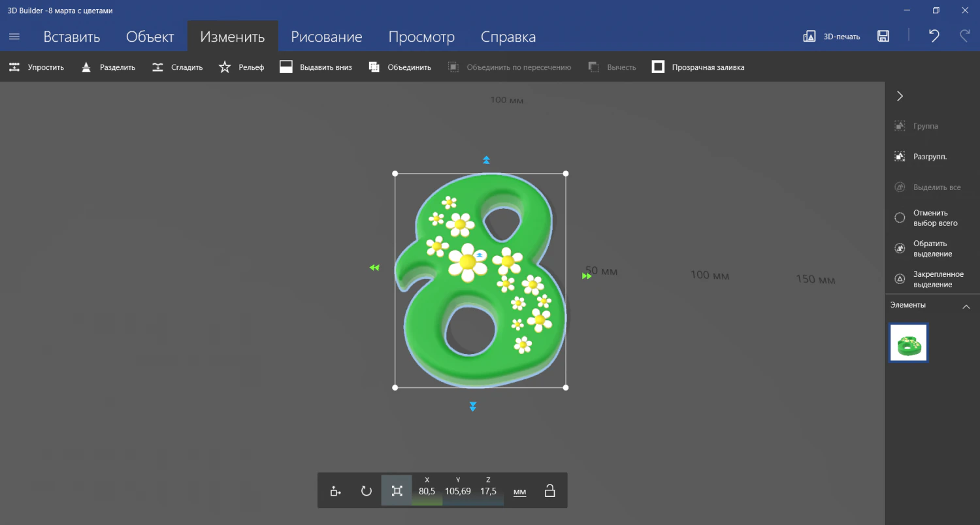The image size is (980, 525).
Task: Click the left green arrow handle
Action: 374,268
